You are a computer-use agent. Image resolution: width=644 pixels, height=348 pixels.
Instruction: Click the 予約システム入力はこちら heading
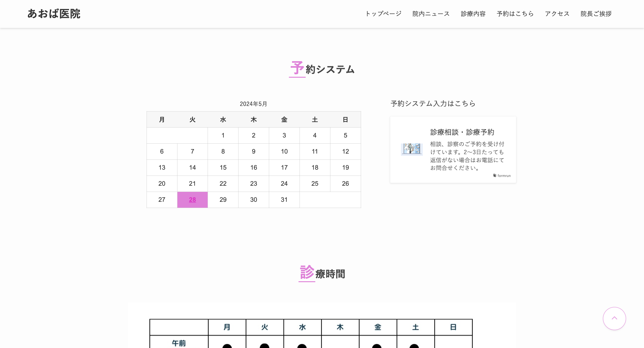(432, 104)
